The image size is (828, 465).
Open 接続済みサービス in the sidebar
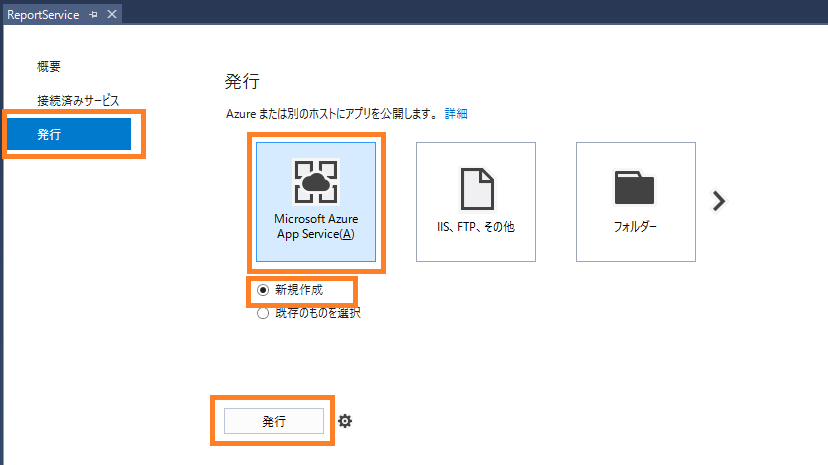pos(78,100)
